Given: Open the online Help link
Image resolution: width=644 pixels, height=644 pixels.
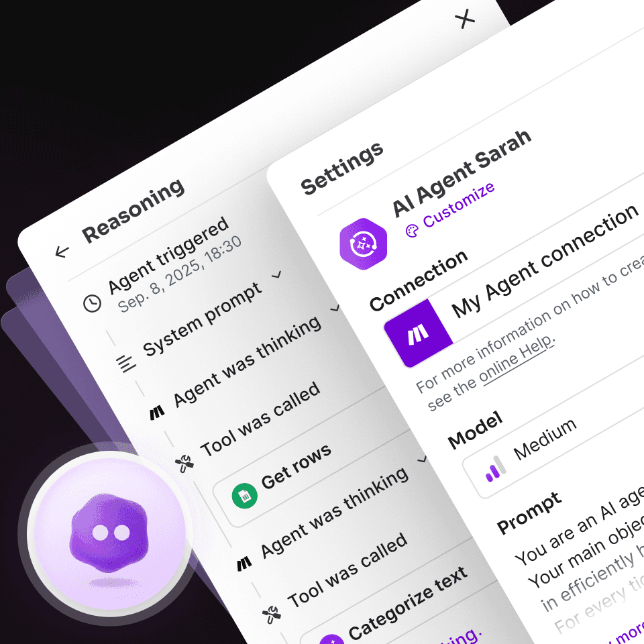Looking at the screenshot, I should pos(517,359).
